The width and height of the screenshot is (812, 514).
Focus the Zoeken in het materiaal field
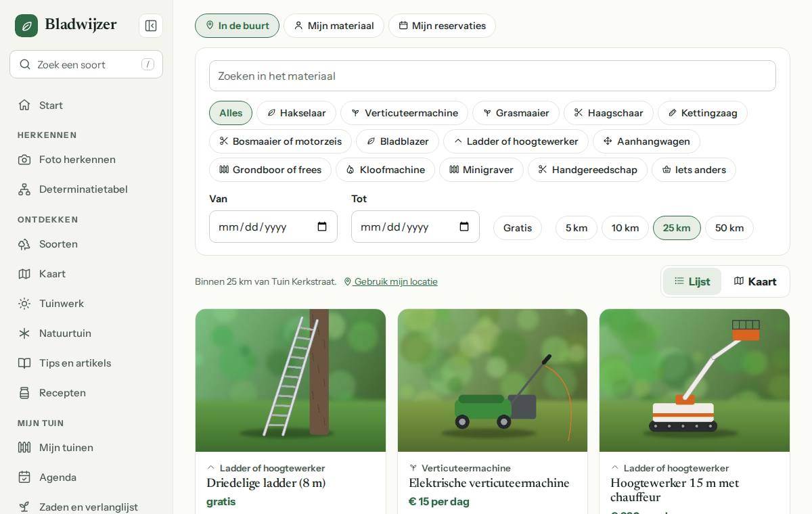pos(493,76)
